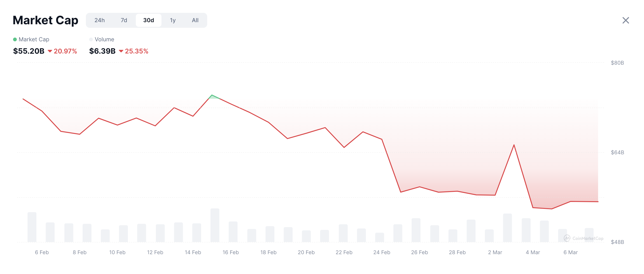Show All time range
Screen dimensions: 644x274
tap(195, 20)
